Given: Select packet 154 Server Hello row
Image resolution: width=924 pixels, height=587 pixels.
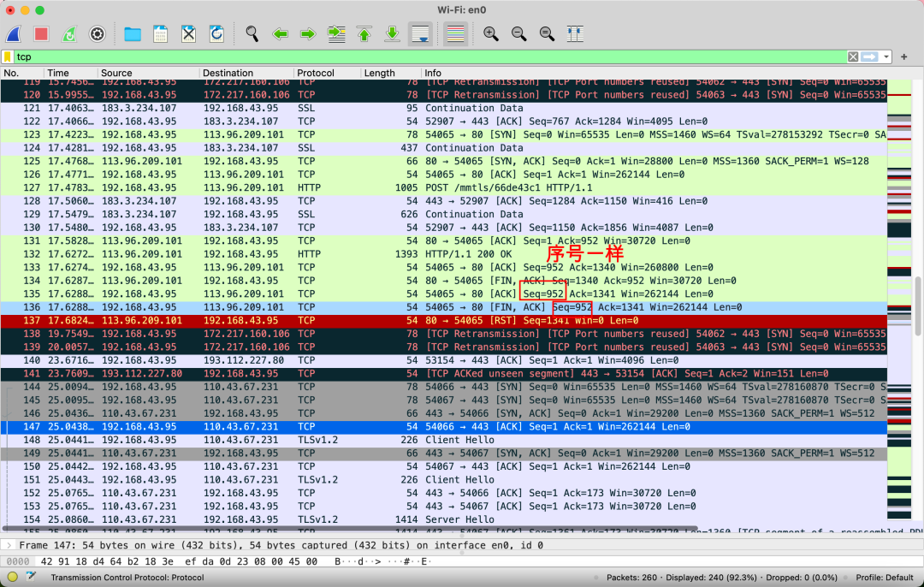Looking at the screenshot, I should pyautogui.click(x=444, y=519).
